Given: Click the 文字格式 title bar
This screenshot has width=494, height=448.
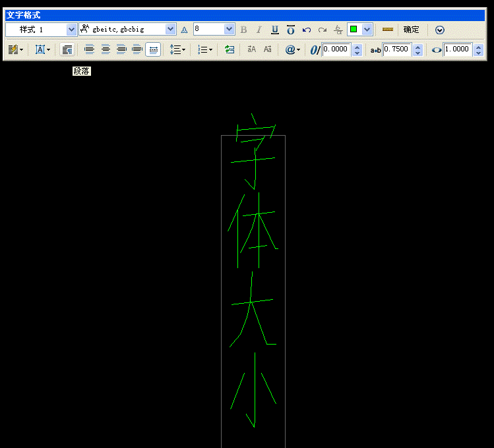Looking at the screenshot, I should (x=245, y=15).
